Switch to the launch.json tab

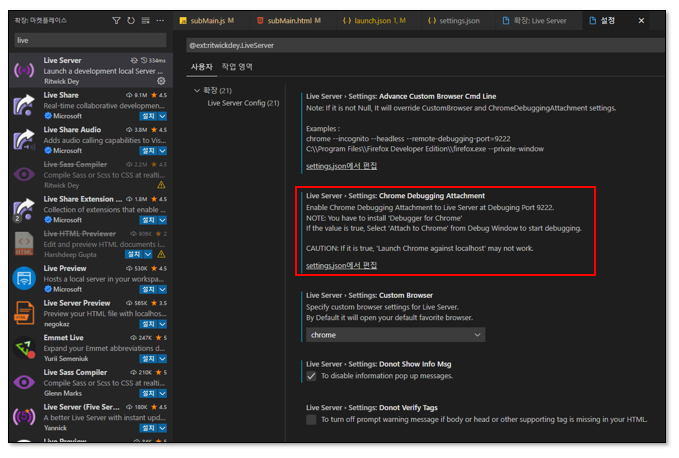pos(378,21)
